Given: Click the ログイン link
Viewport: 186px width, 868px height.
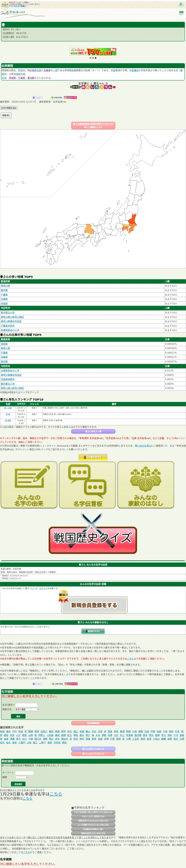Looking at the screenshot, I should tap(43, 588).
